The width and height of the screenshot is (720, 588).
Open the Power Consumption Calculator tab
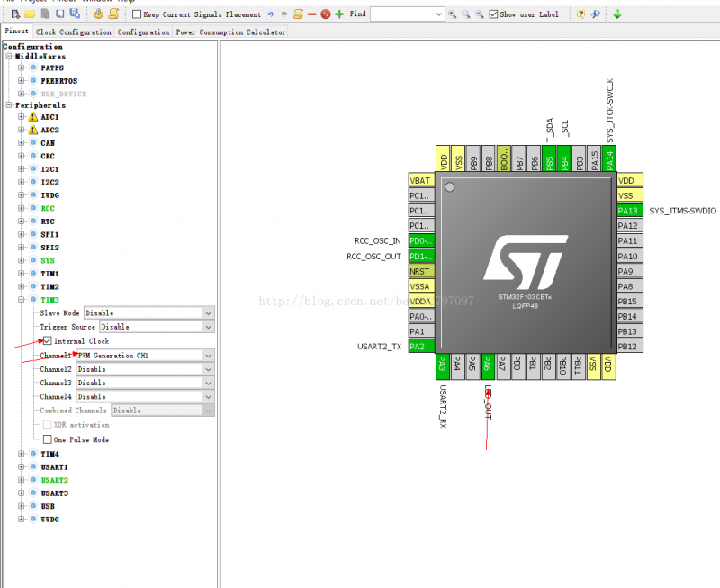(x=230, y=32)
